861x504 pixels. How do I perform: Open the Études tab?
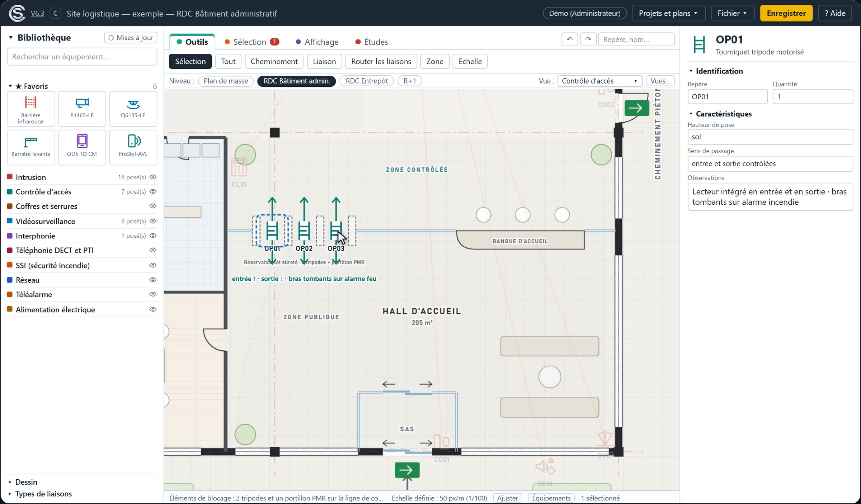point(372,42)
